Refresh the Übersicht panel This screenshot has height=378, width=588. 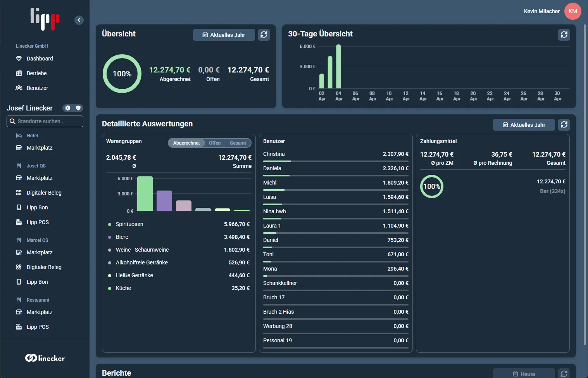click(264, 35)
